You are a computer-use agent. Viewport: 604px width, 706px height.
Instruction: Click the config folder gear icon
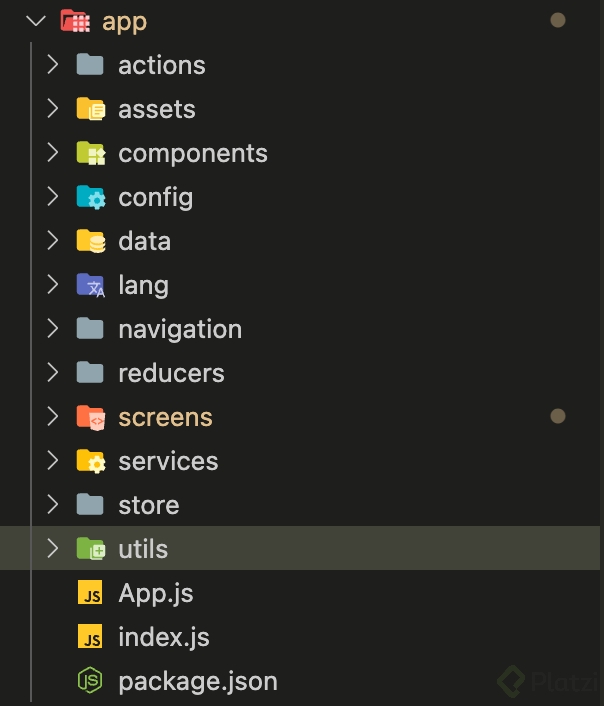pyautogui.click(x=90, y=197)
